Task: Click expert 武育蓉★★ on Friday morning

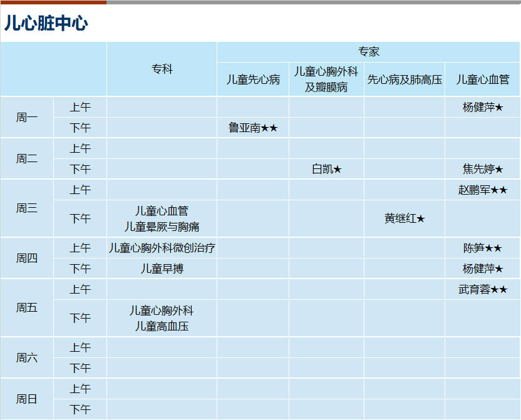Action: click(x=482, y=290)
